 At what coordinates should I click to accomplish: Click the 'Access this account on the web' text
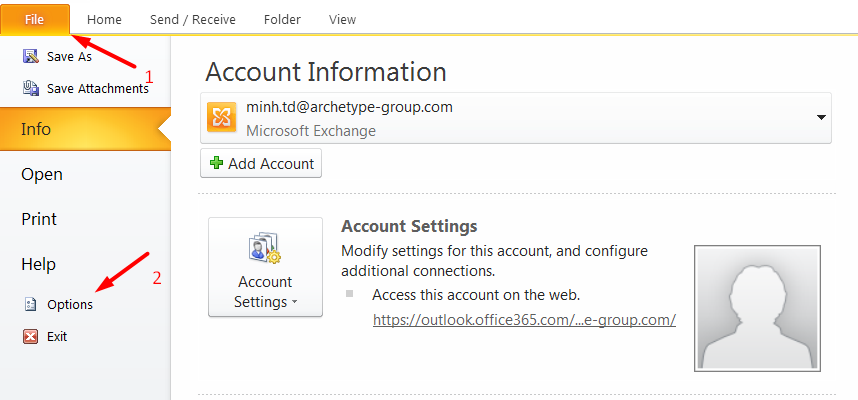click(476, 295)
